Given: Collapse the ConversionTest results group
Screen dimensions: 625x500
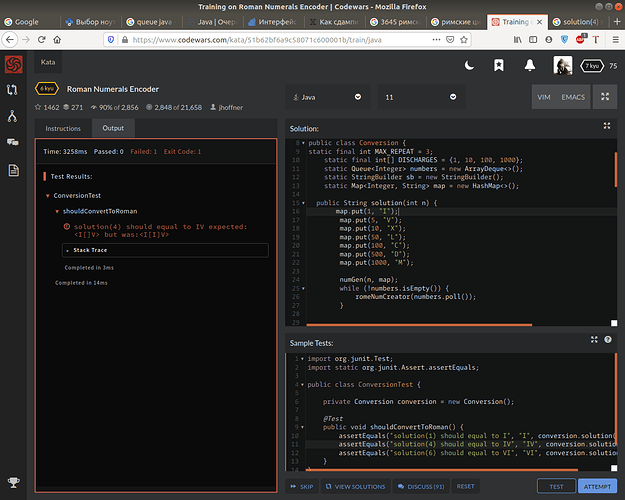Looking at the screenshot, I should [x=48, y=196].
